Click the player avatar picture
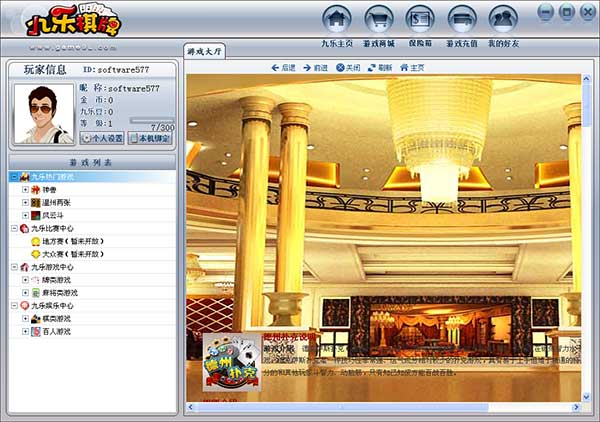The width and height of the screenshot is (600, 422). (x=43, y=113)
